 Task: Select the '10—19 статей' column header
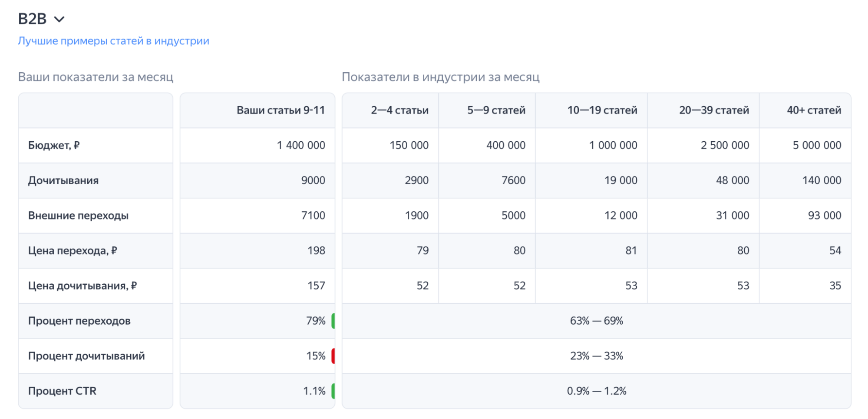click(602, 110)
